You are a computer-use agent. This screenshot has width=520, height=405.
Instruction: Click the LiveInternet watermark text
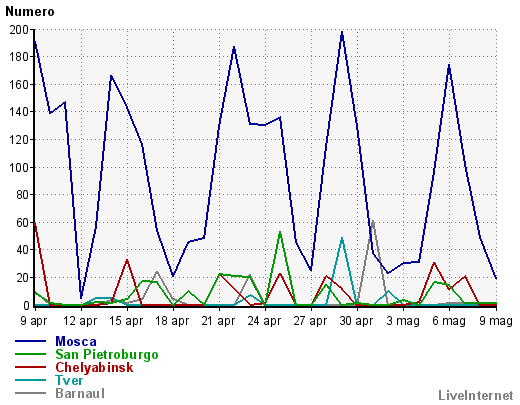476,395
